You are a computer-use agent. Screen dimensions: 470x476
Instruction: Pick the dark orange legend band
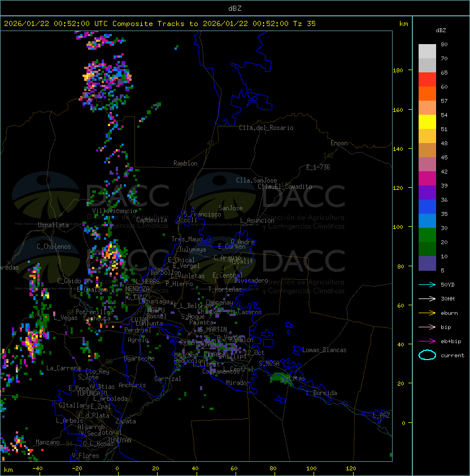(427, 94)
